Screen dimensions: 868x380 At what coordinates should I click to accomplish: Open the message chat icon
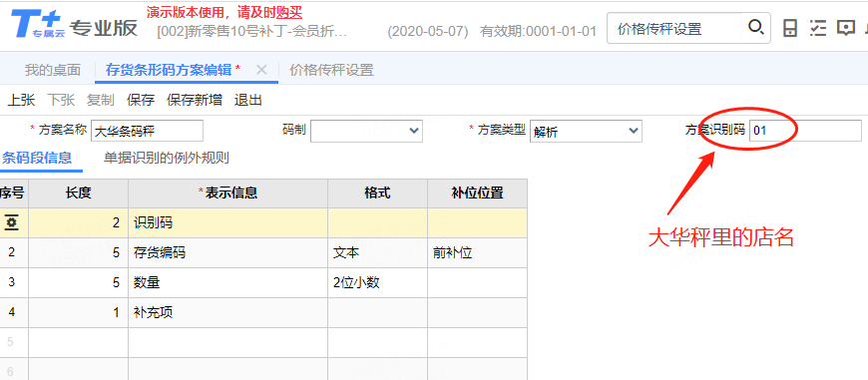(x=846, y=28)
